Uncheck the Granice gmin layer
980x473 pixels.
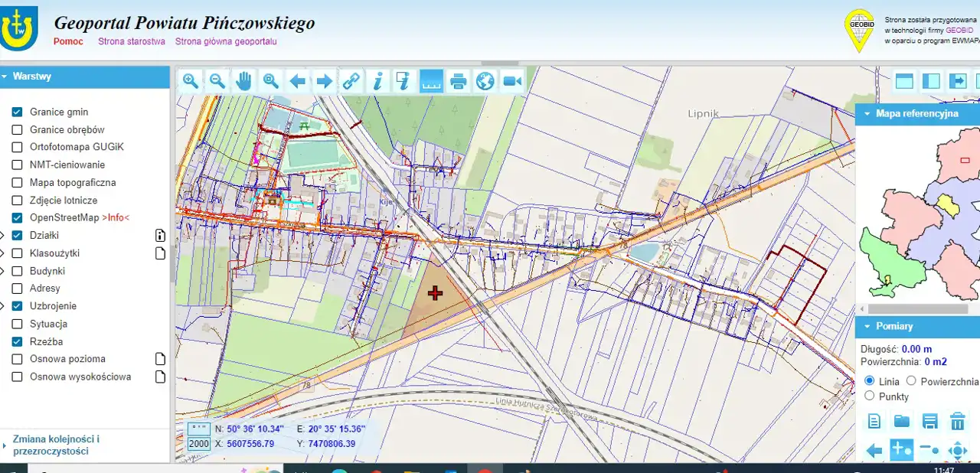pos(17,112)
